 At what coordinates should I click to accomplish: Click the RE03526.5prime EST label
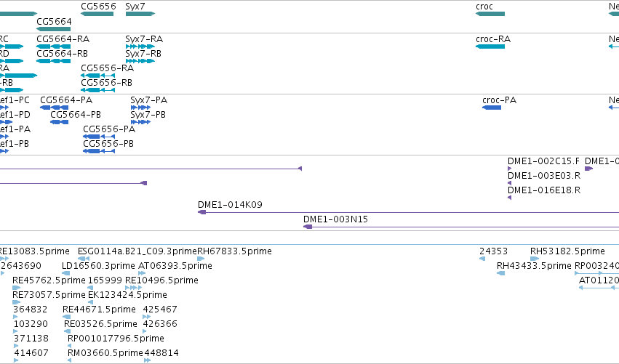tap(100, 324)
